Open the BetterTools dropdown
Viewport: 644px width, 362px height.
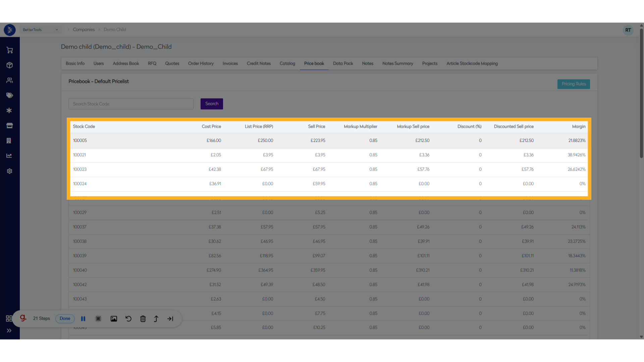[40, 30]
